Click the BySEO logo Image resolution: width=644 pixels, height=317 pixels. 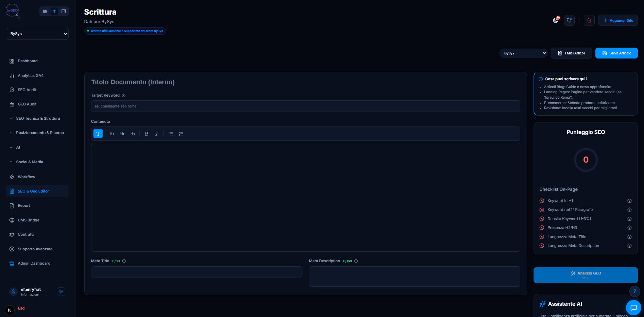(x=13, y=11)
